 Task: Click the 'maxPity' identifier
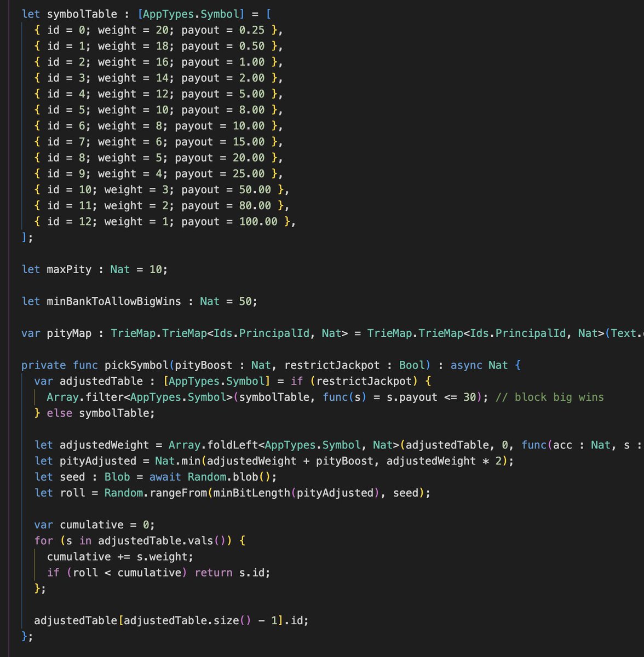tap(69, 269)
